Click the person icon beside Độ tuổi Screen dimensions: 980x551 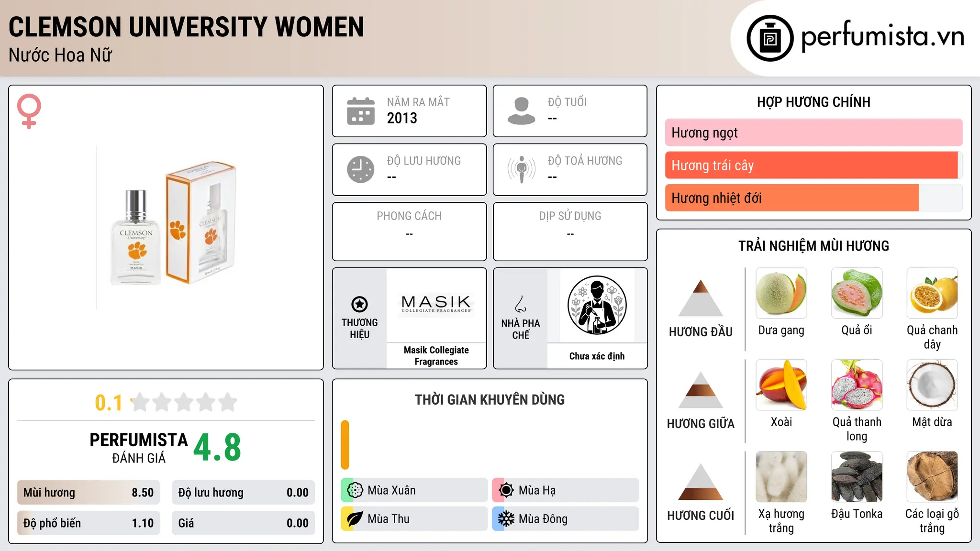[x=521, y=111]
